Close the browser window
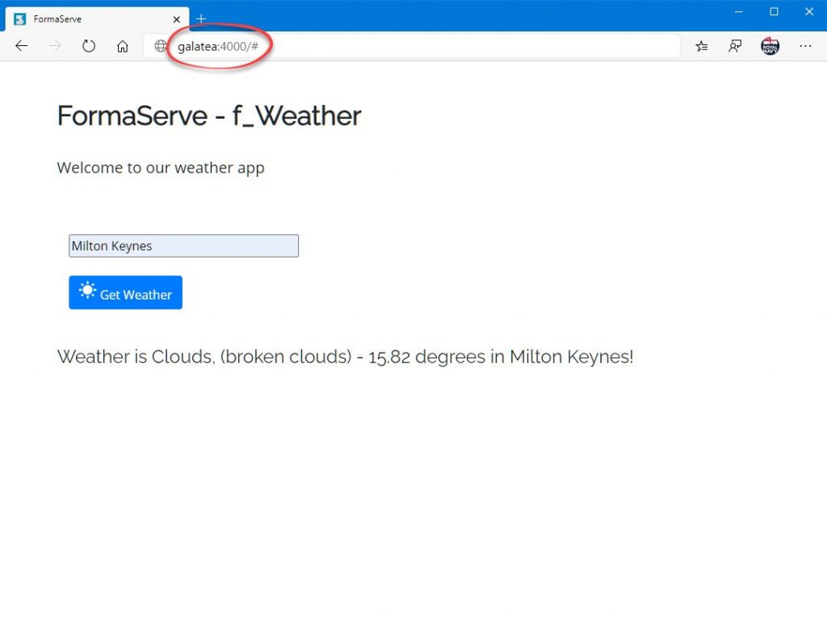Screen dimensions: 827x644 pos(809,11)
